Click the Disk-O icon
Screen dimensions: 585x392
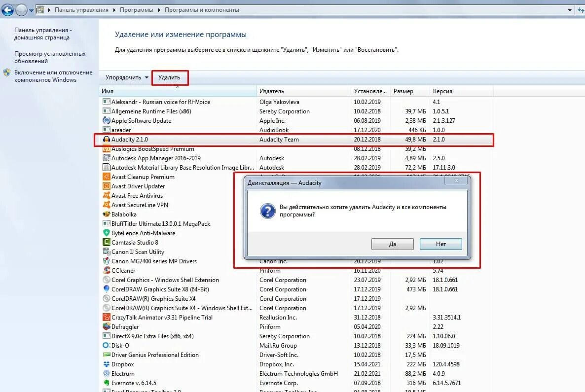(107, 345)
